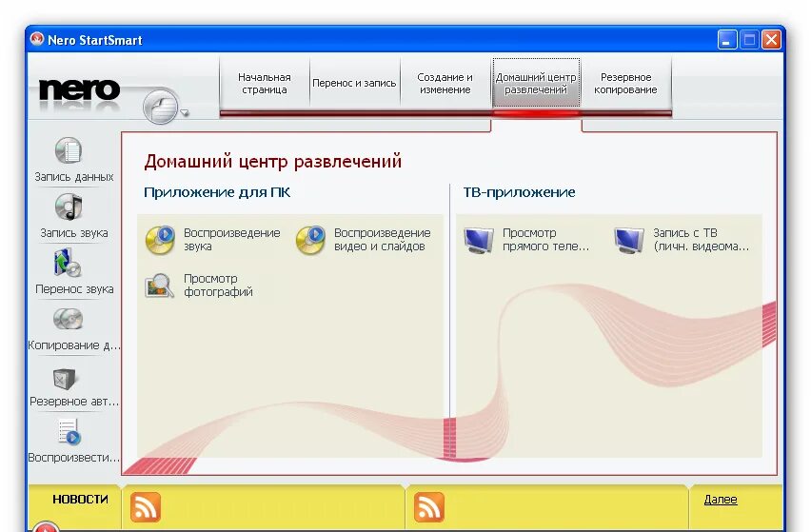Click the Далее link in news bar
Image resolution: width=811 pixels, height=532 pixels.
[721, 500]
